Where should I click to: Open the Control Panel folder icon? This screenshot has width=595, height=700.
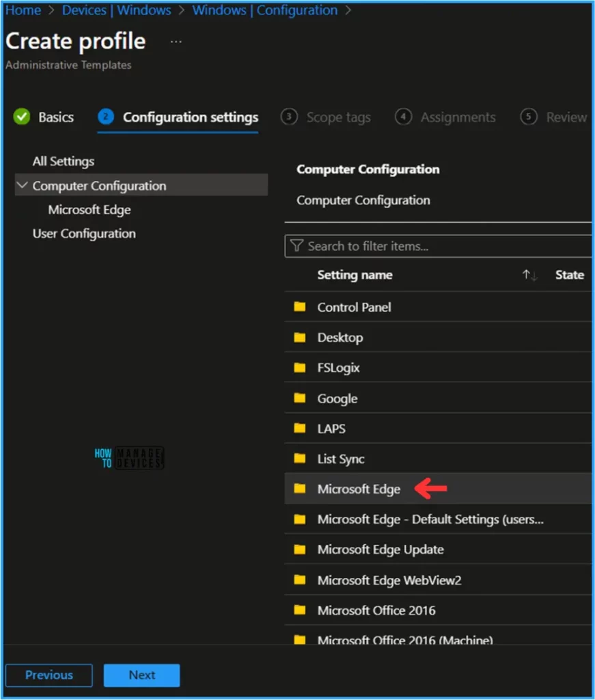pyautogui.click(x=300, y=307)
